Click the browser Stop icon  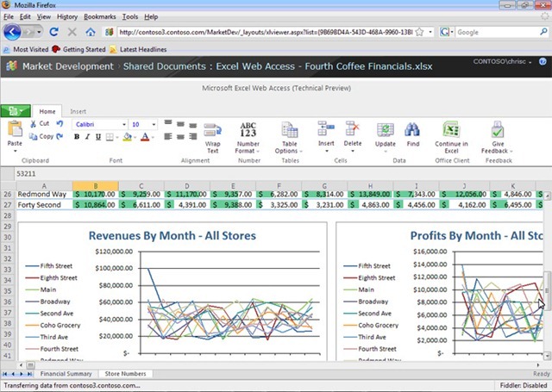pos(72,33)
